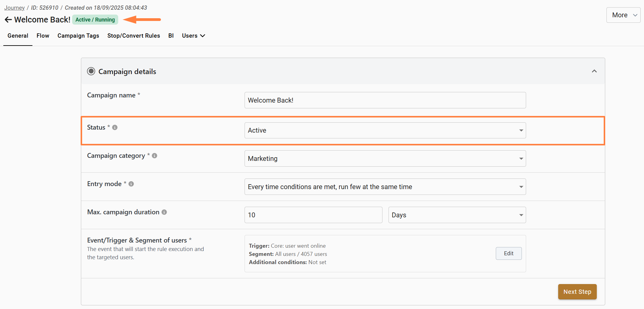
Task: Click the back arrow beside Welcome Back!
Action: coord(8,20)
